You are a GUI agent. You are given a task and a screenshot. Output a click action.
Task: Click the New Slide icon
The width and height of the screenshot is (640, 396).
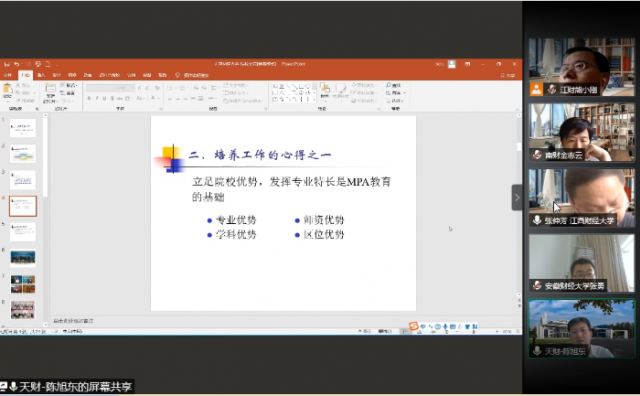click(50, 89)
